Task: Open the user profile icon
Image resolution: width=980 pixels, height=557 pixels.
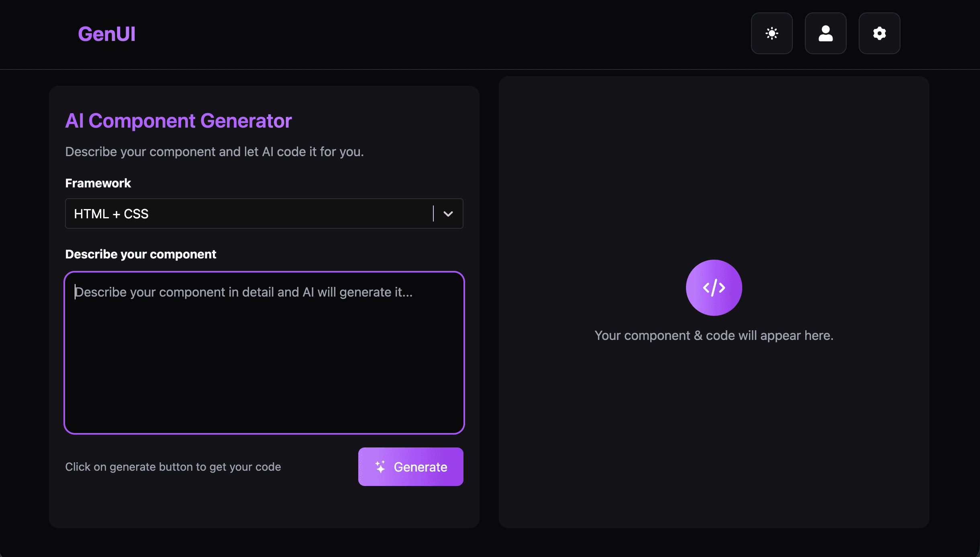Action: [825, 33]
